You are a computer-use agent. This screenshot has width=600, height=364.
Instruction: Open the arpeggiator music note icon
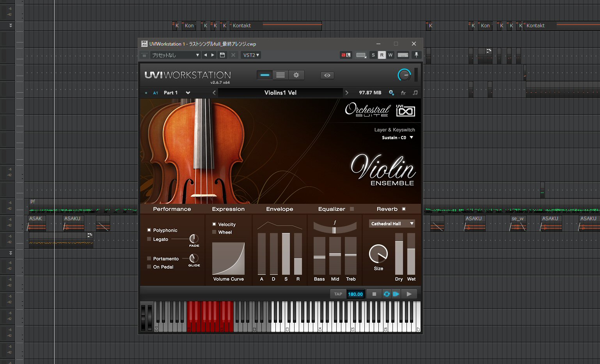415,93
